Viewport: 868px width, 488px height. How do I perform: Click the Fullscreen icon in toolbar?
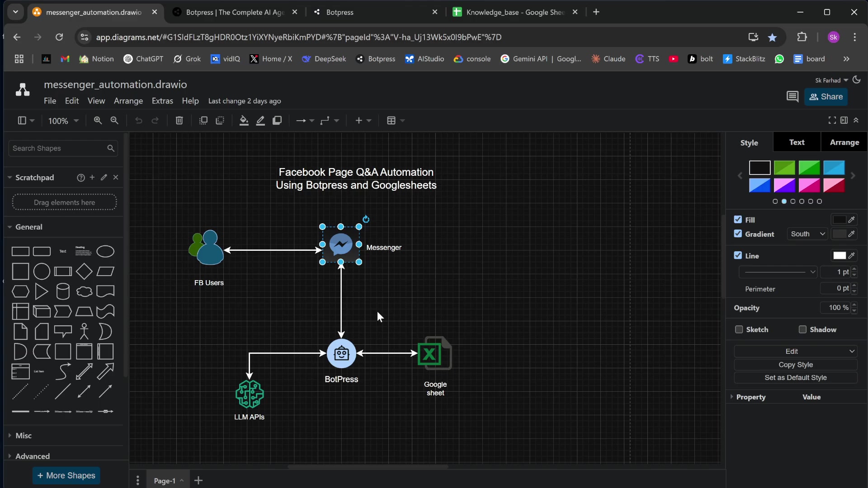coord(832,120)
